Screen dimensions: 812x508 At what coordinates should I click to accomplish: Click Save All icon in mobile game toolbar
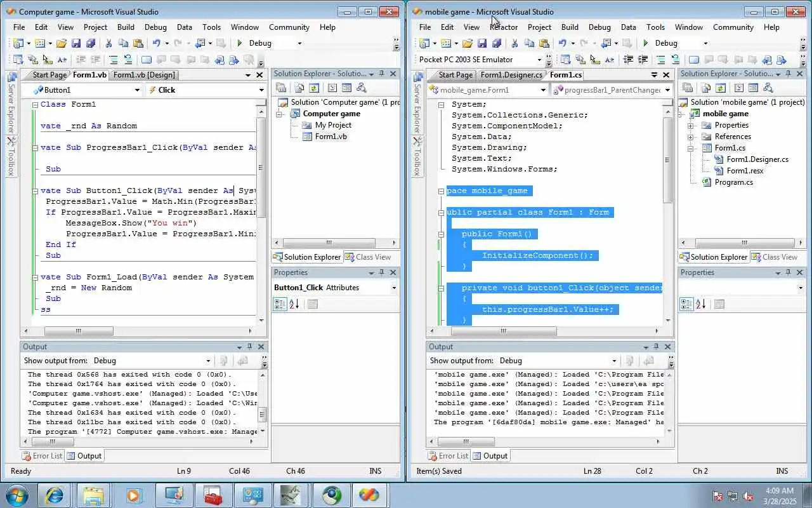[497, 43]
